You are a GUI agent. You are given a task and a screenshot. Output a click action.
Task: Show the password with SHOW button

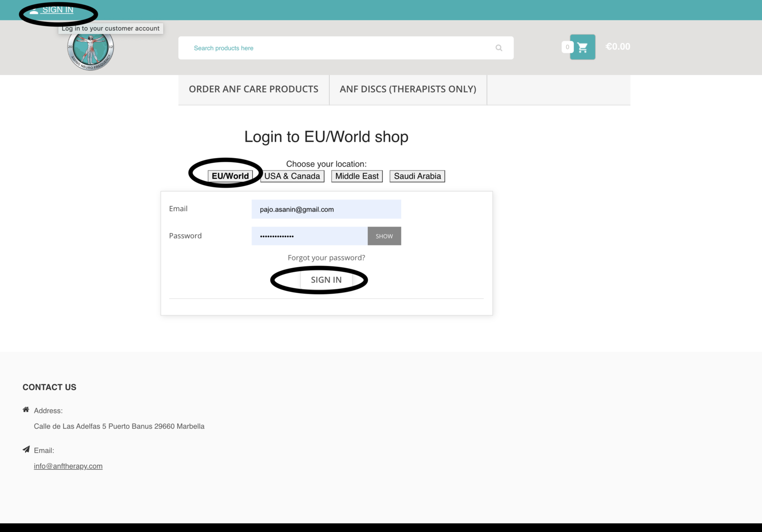tap(384, 236)
